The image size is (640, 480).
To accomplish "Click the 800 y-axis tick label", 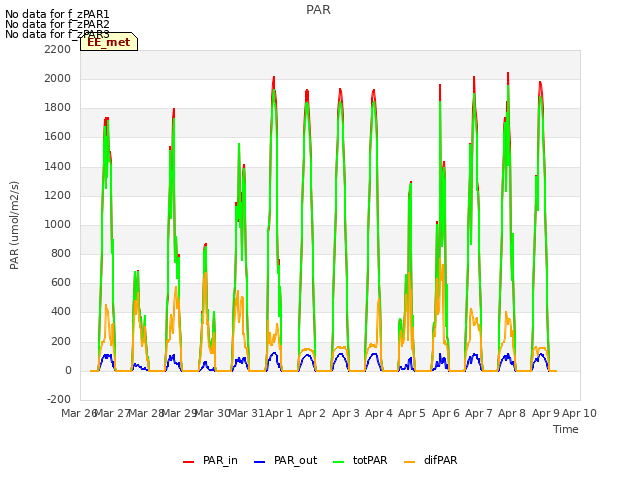I will pyautogui.click(x=61, y=254).
